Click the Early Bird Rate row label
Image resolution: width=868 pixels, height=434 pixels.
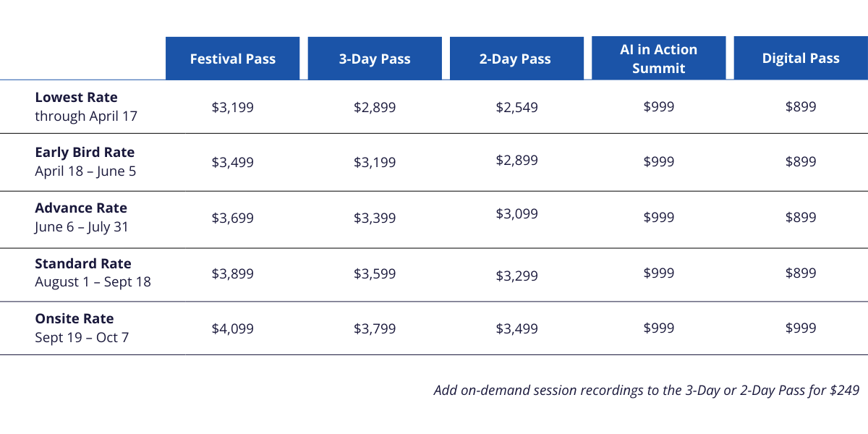85,153
